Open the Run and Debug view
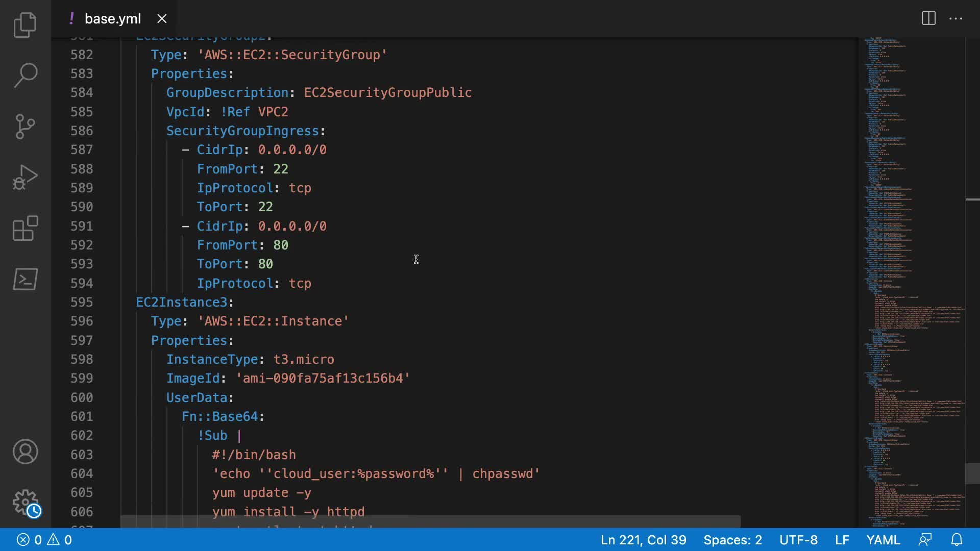The height and width of the screenshot is (551, 980). coord(25,177)
